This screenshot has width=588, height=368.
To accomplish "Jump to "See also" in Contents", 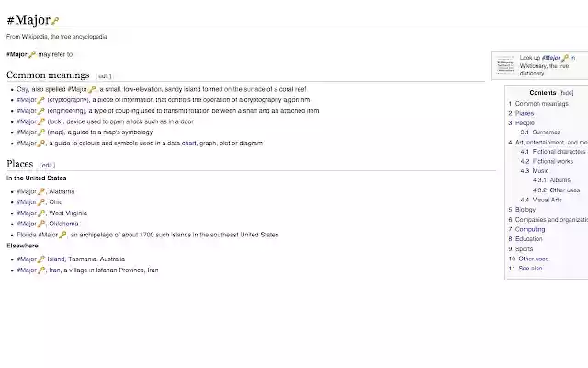I will [x=530, y=269].
